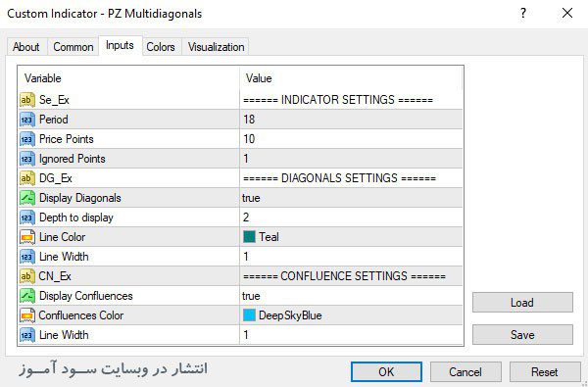Click the boolean icon beside Display Diagonals
The height and width of the screenshot is (387, 588).
click(27, 198)
